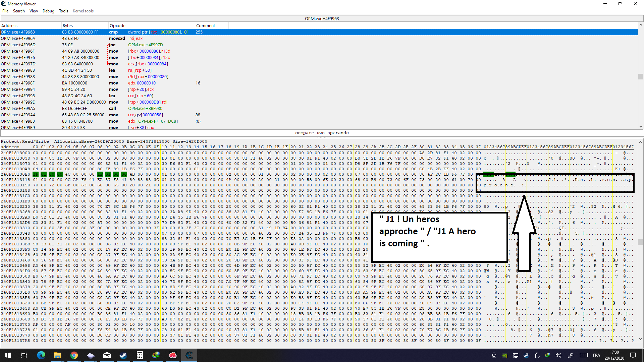Image resolution: width=644 pixels, height=362 pixels.
Task: Open the Mail app from taskbar
Action: (x=107, y=355)
